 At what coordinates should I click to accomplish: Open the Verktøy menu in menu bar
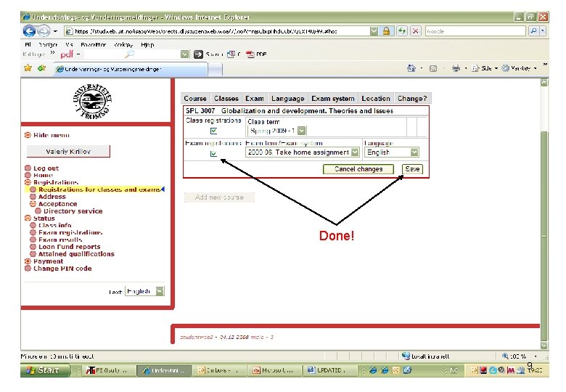coord(123,45)
